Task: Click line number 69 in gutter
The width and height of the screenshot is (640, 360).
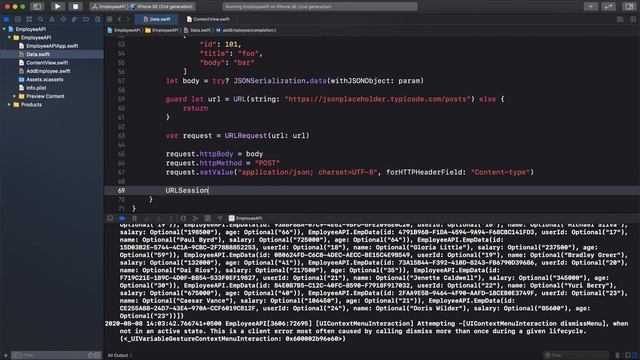Action: tap(121, 191)
